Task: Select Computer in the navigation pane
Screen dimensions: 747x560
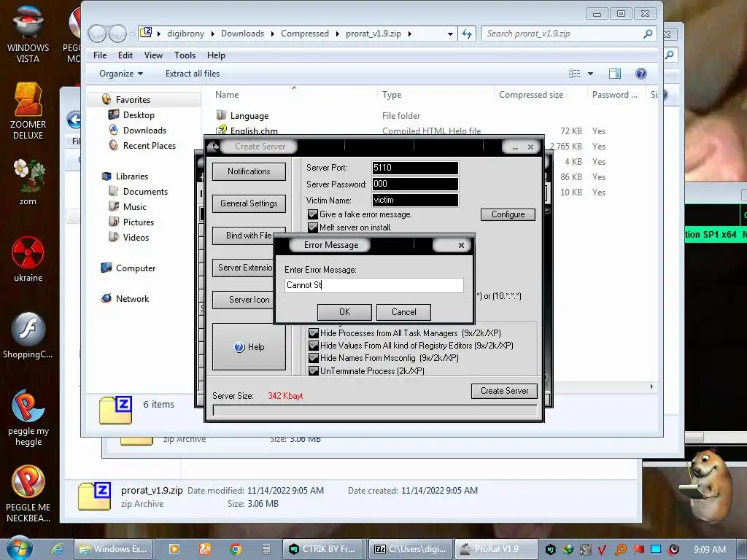Action: [x=135, y=268]
